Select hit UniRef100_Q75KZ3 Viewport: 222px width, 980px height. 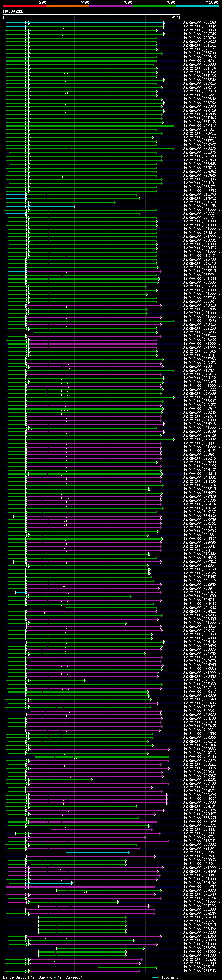point(199,41)
